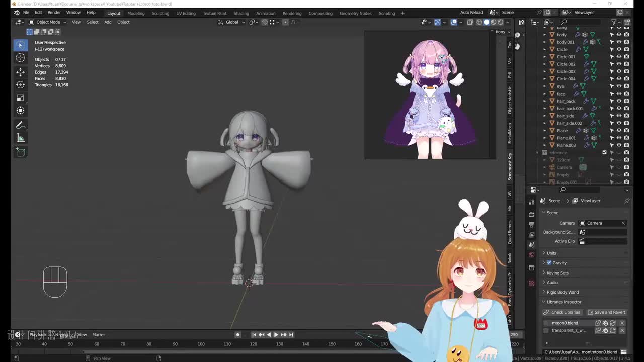Screen dimensions: 644x362
Task: Click the Auto Reload button
Action: (x=471, y=12)
